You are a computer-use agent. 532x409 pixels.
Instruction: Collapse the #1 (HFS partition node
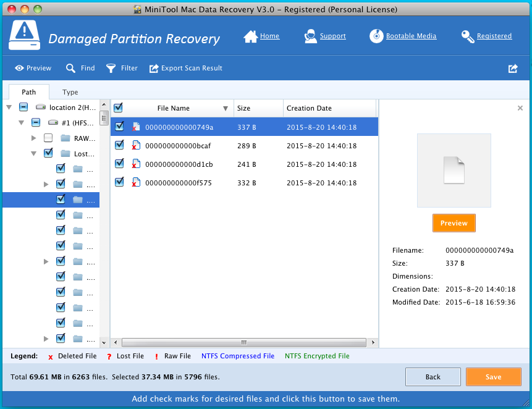click(x=22, y=123)
